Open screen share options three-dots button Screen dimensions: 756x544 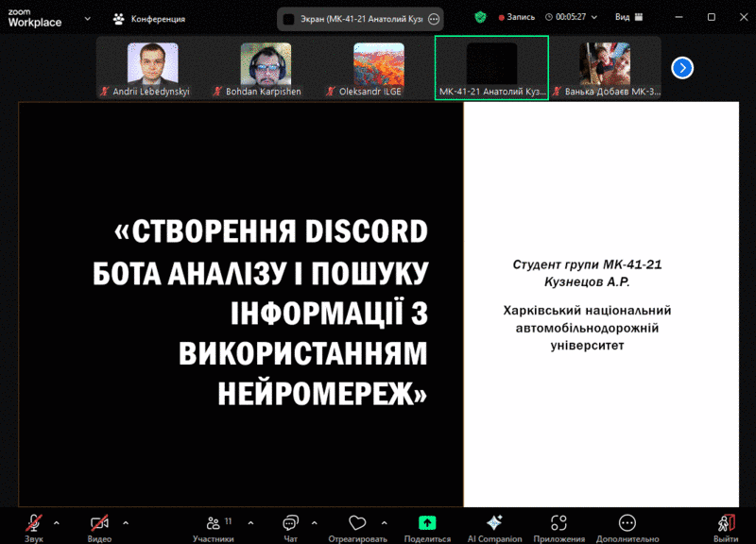click(434, 19)
